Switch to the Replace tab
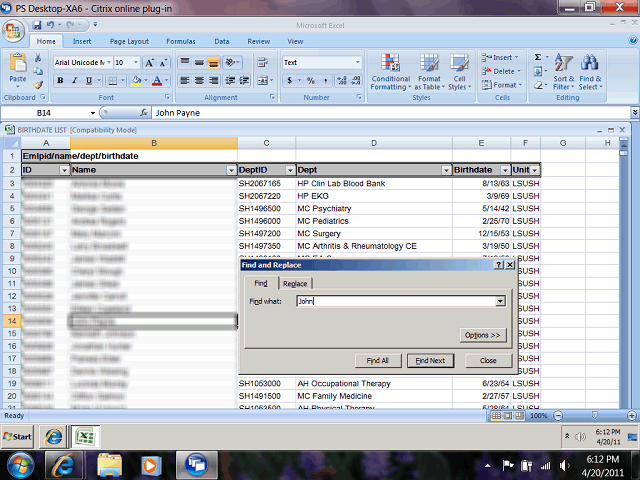This screenshot has height=480, width=640. click(294, 283)
